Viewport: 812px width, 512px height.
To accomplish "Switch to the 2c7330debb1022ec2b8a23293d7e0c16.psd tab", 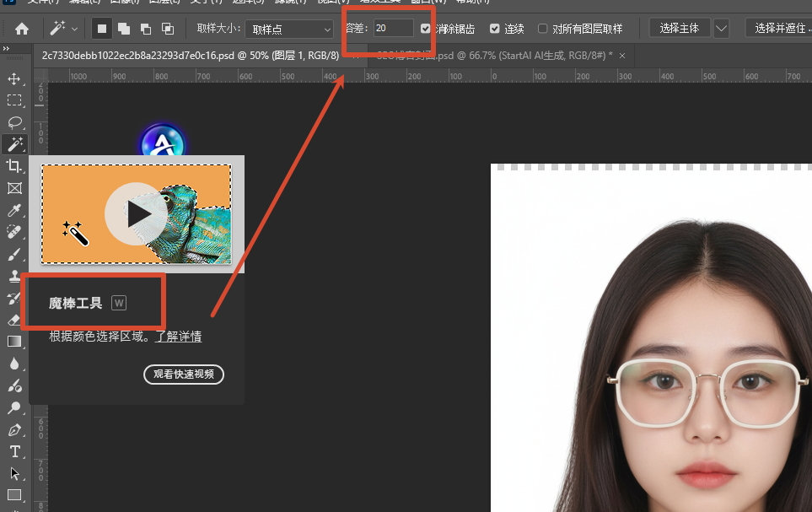I will click(191, 56).
